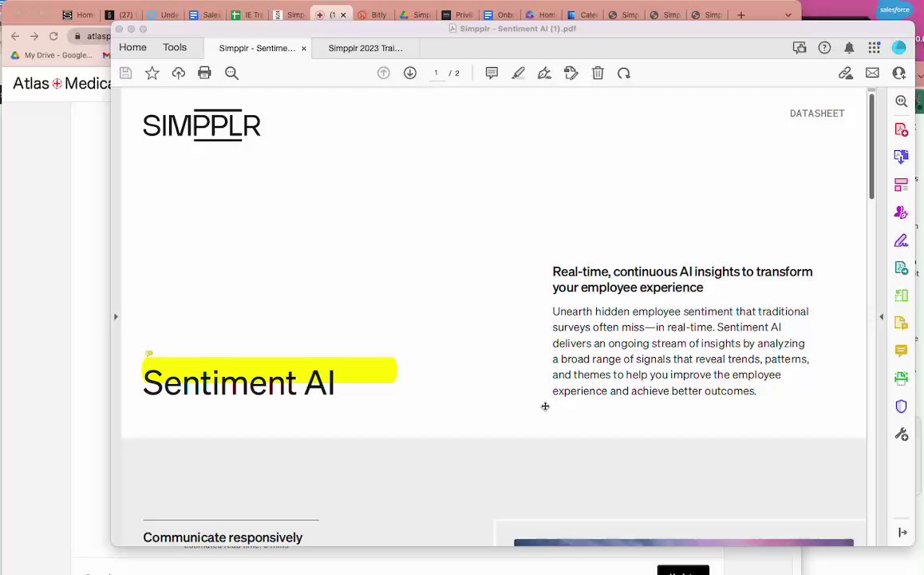Image resolution: width=924 pixels, height=575 pixels.
Task: Open the Organize Pages tool in right pane
Action: tap(901, 184)
